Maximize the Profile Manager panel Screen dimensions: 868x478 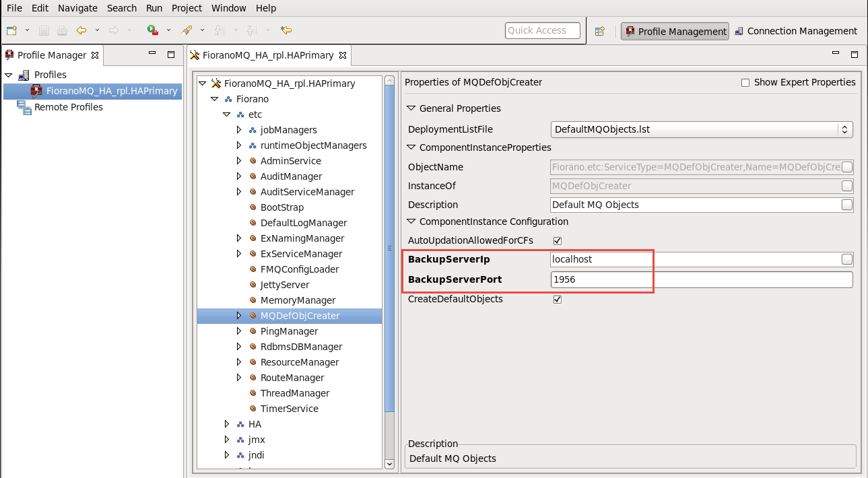coord(171,55)
